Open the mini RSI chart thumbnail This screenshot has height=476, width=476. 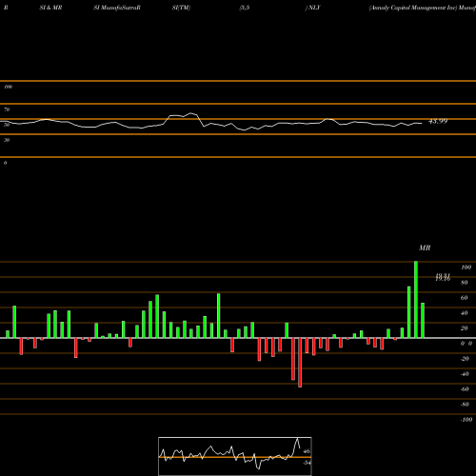click(235, 456)
